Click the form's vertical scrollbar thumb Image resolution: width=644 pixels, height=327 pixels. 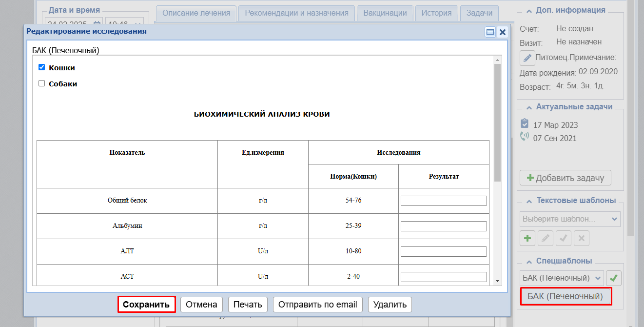coord(497,122)
